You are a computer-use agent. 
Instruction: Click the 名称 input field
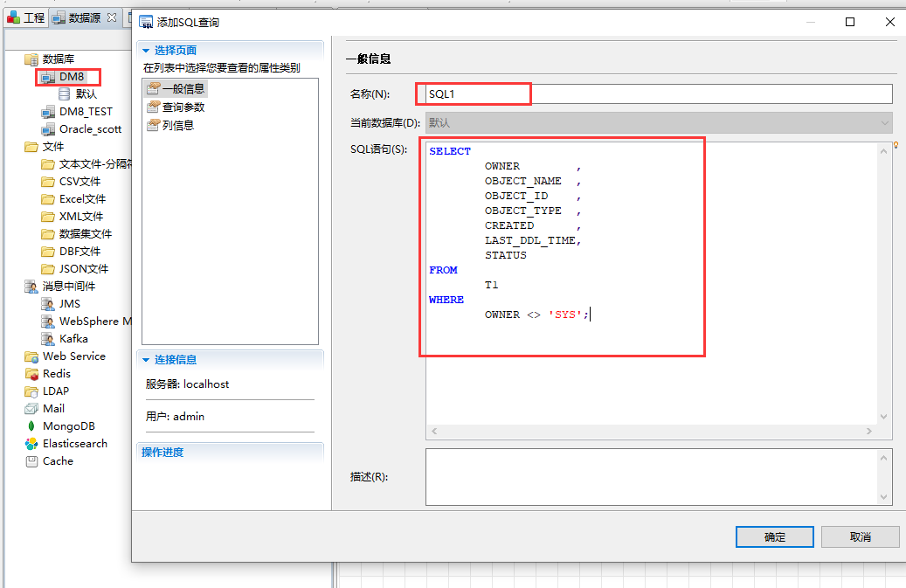(659, 93)
